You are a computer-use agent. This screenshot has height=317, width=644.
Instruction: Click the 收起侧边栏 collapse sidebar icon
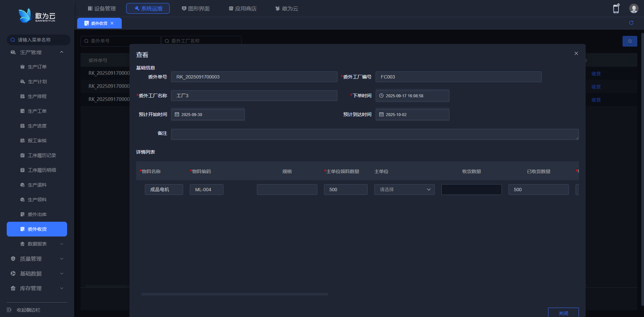tap(9, 310)
